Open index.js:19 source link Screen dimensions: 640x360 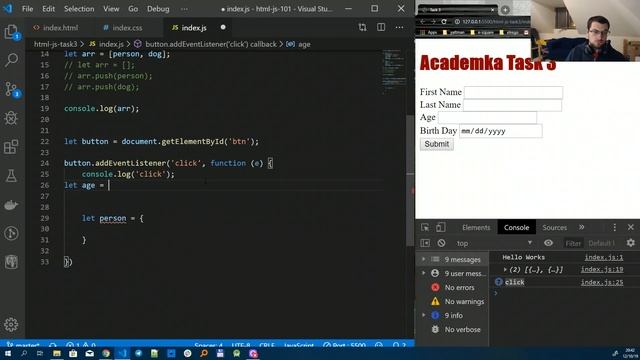(x=602, y=269)
